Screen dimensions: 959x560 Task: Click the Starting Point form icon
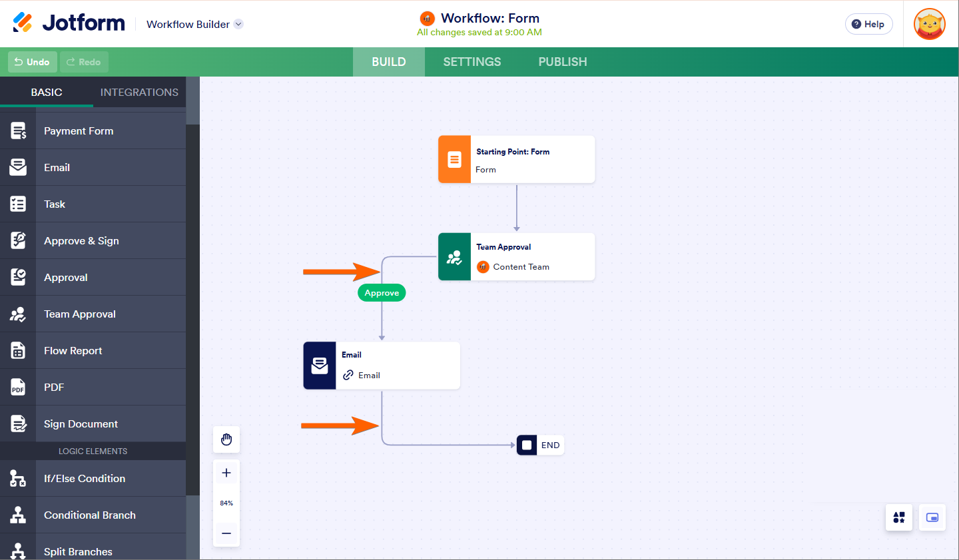tap(455, 160)
